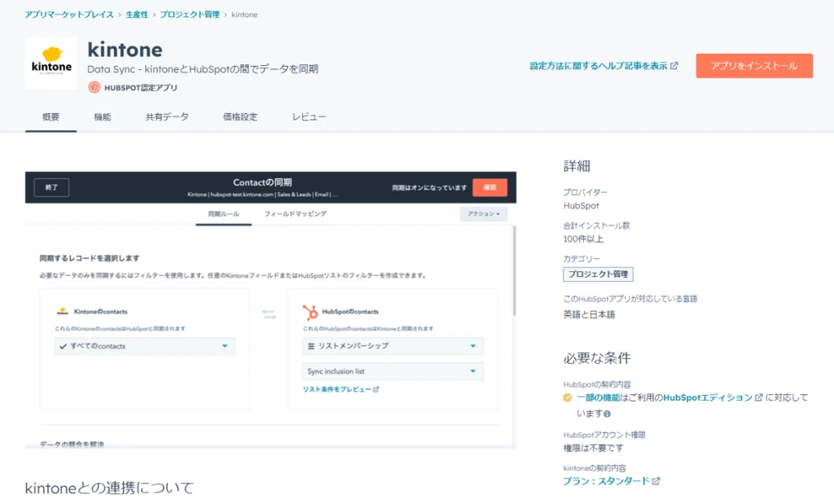This screenshot has width=834, height=504.
Task: Click the Contactの同期 preview title
Action: (262, 182)
